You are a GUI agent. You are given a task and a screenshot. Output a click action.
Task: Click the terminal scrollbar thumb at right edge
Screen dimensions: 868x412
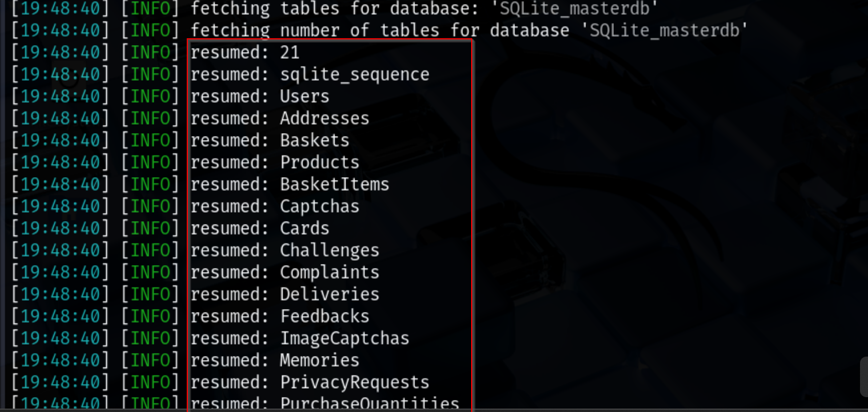[x=864, y=377]
